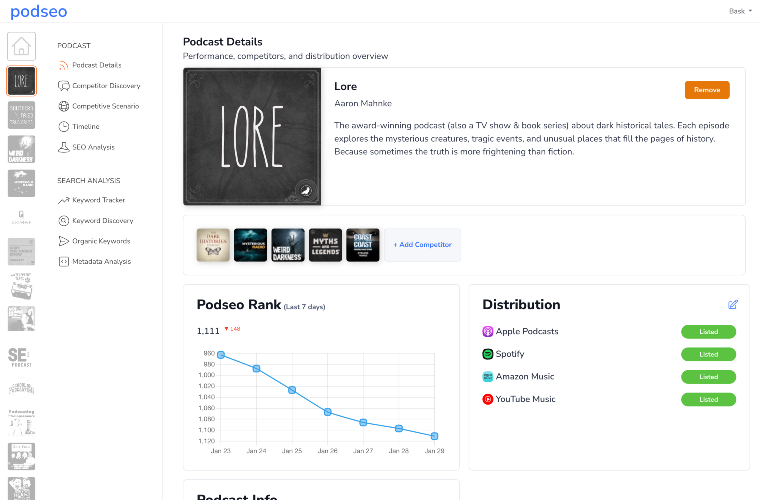The width and height of the screenshot is (760, 500).
Task: Click the Apple Podcasts icon
Action: click(x=488, y=332)
